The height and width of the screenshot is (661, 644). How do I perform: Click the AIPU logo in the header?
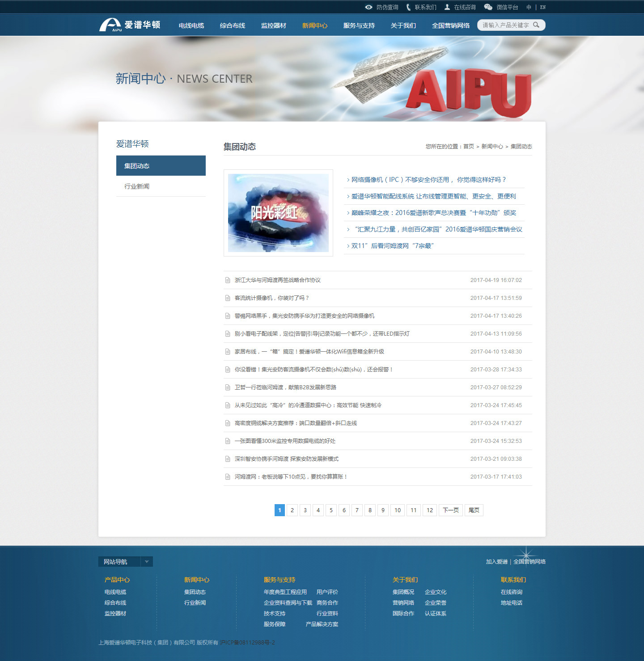130,25
